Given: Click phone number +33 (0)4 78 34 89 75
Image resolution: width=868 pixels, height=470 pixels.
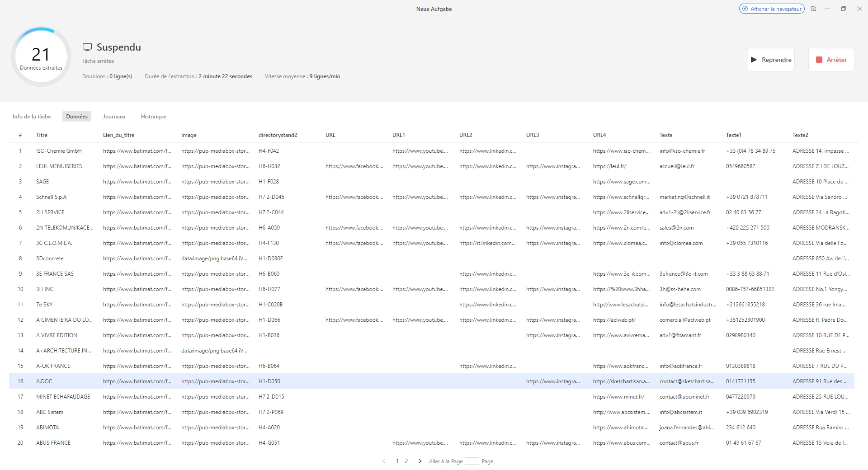Looking at the screenshot, I should [x=751, y=151].
